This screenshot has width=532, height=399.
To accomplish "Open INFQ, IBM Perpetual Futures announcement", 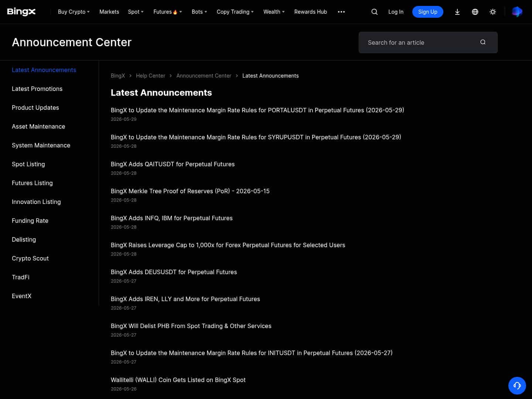I will 172,218.
